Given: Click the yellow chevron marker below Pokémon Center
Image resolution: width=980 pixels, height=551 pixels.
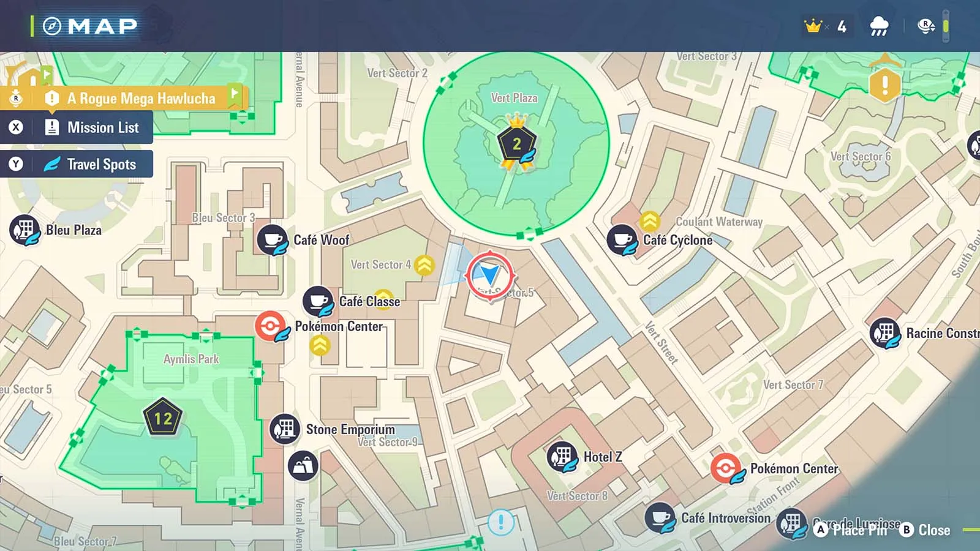Looking at the screenshot, I should coord(319,346).
